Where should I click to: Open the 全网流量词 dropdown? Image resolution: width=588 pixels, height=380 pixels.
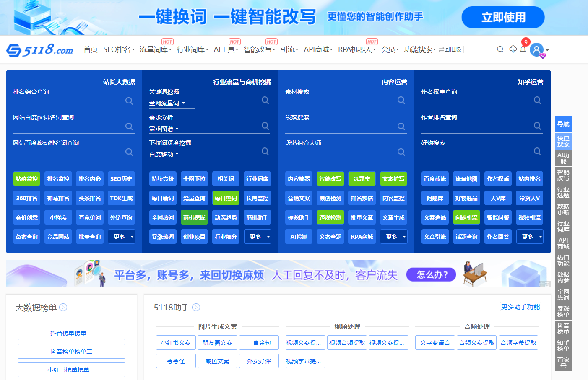tap(167, 103)
